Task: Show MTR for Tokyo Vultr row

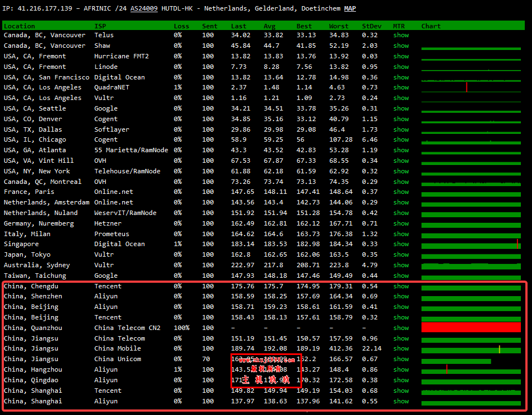Action: coord(401,254)
